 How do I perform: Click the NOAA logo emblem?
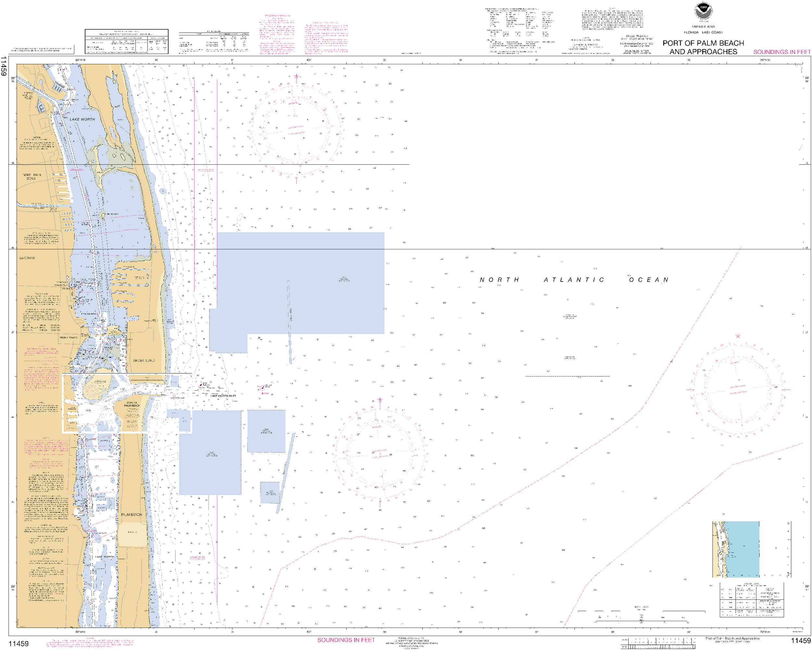point(703,12)
